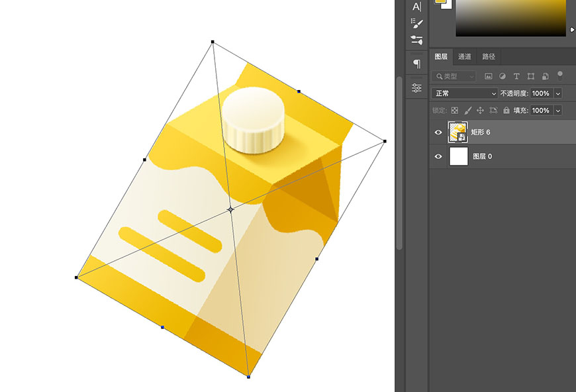Filter layers by adjustment layers icon

(502, 76)
